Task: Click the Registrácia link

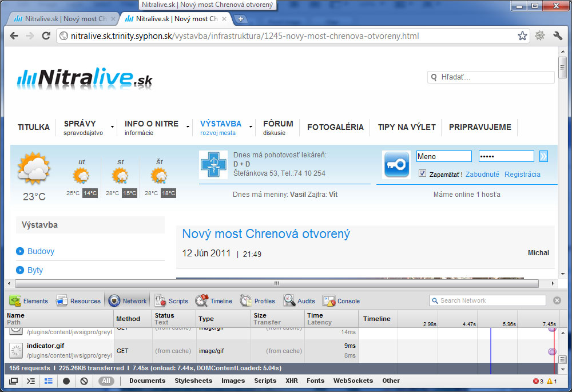Action: (522, 175)
